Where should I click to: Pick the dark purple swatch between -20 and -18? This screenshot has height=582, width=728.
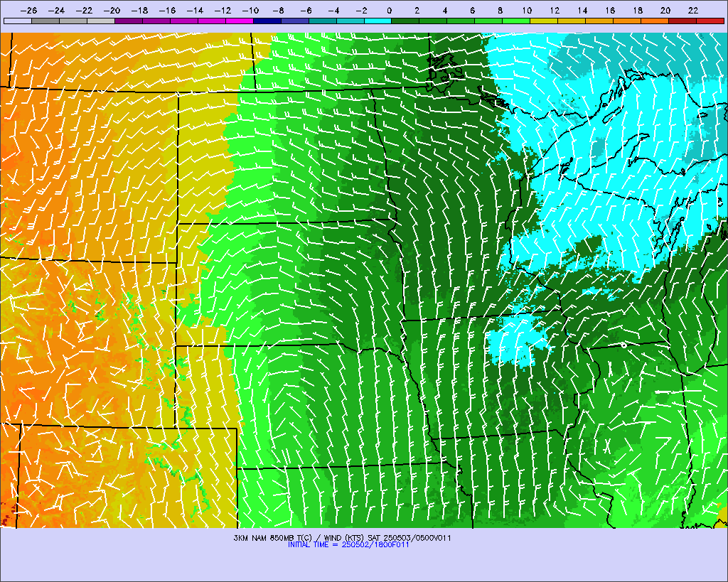tap(129, 21)
